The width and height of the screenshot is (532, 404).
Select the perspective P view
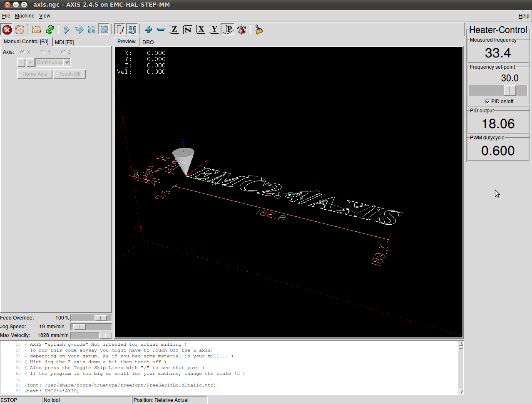click(x=228, y=30)
